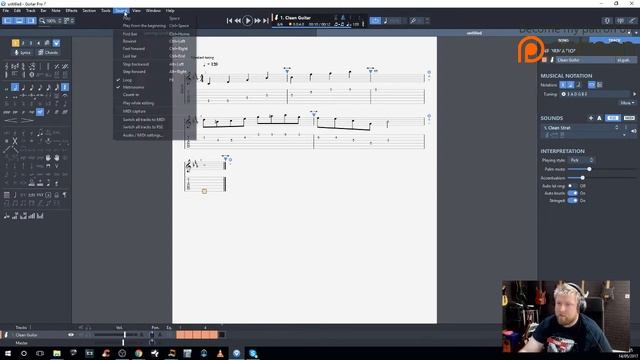Toggle the edition palette panel button
Image resolution: width=640 pixels, height=360 pixels.
click(8, 20)
